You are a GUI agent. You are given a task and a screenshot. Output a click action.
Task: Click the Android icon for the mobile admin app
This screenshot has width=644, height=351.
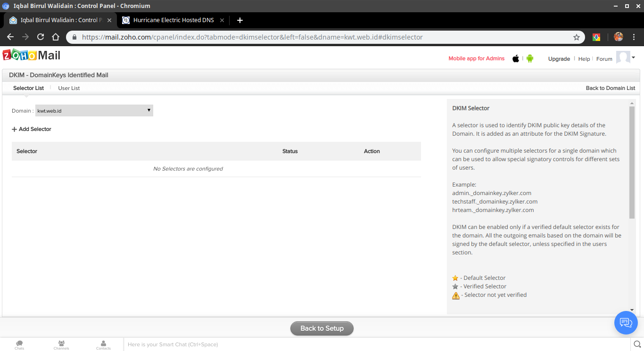(x=529, y=58)
